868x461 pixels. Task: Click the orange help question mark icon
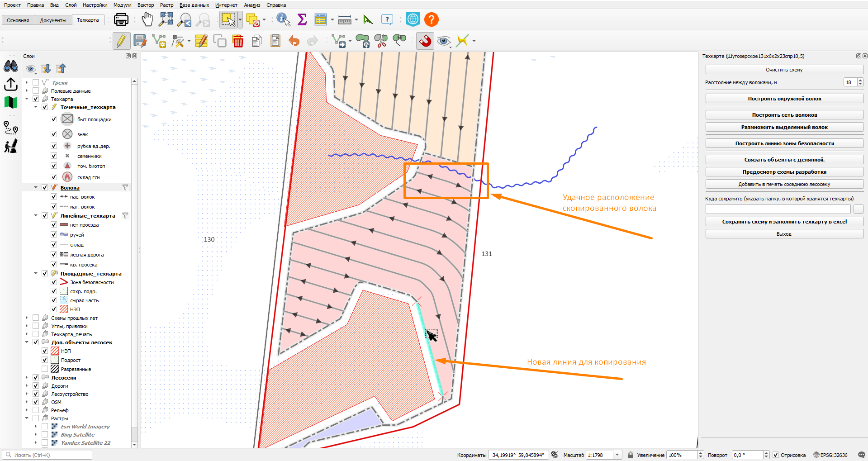432,19
